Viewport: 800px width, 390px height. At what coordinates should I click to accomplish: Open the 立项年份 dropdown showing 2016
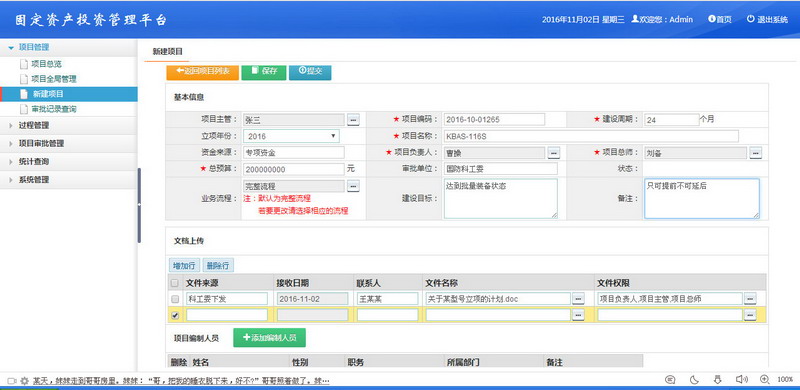point(291,136)
